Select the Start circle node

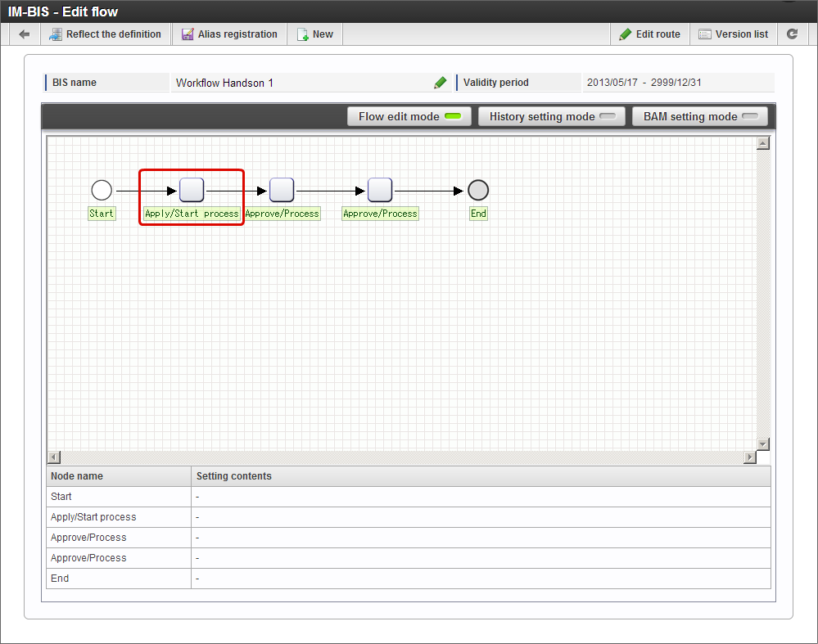(x=102, y=191)
